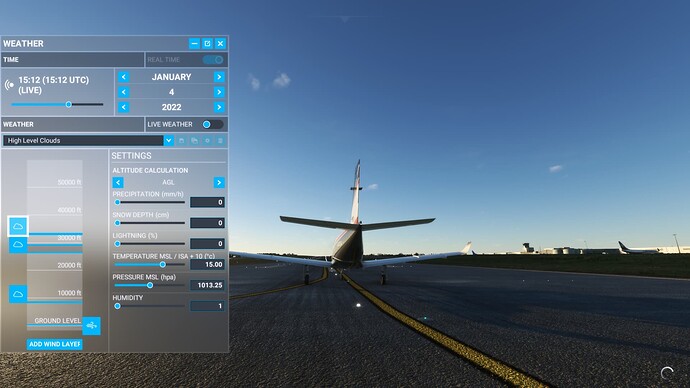
Task: Click the Pressure MSL slider
Action: [x=150, y=285]
